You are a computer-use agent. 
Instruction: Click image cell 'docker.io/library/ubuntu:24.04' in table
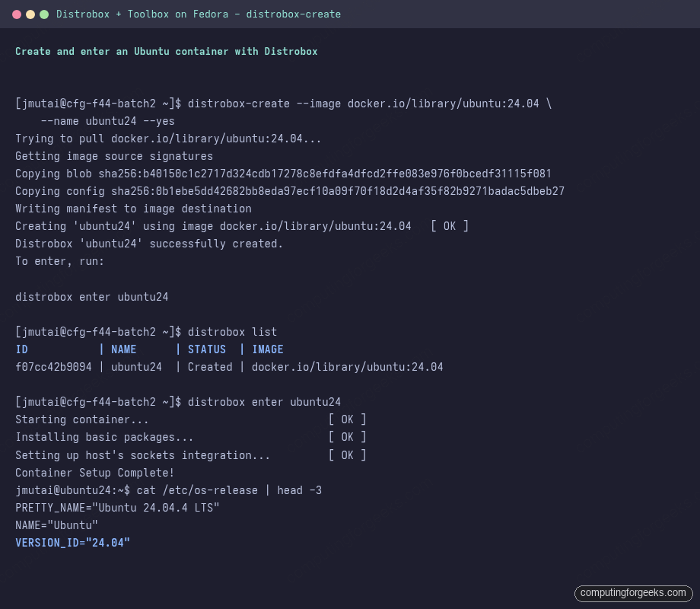coord(347,367)
